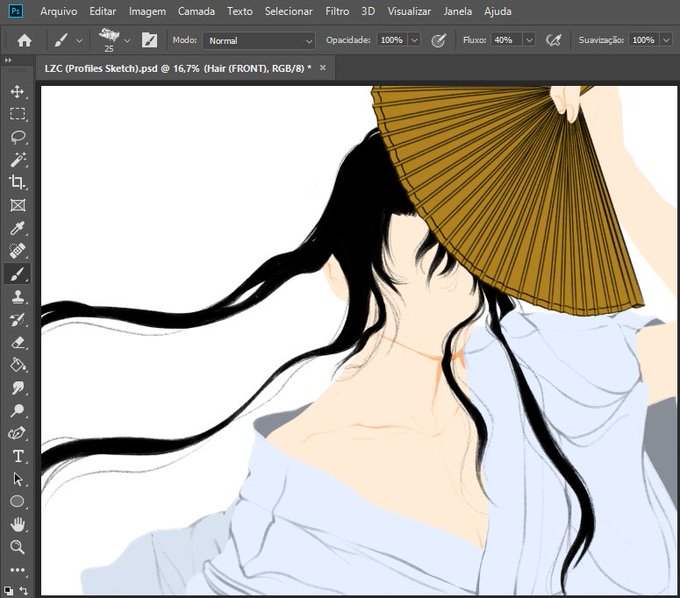Open the Suavização slider dropdown arrow
680x598 pixels.
666,40
